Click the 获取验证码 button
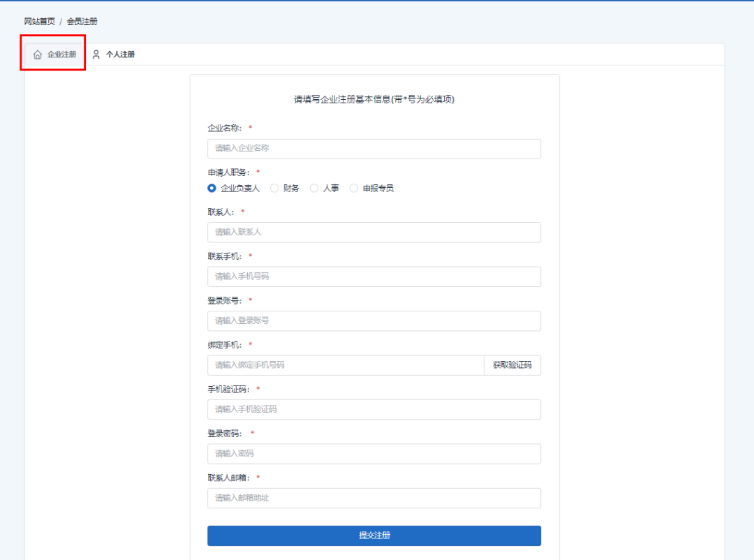 click(x=512, y=365)
